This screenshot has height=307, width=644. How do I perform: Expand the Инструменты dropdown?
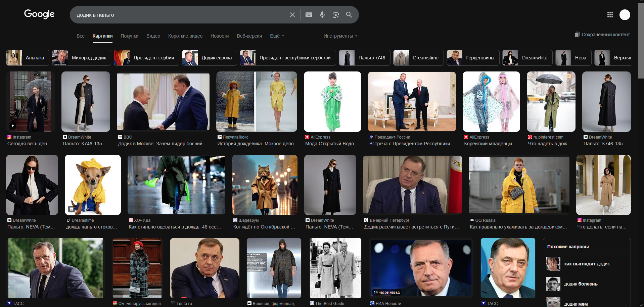tap(340, 36)
